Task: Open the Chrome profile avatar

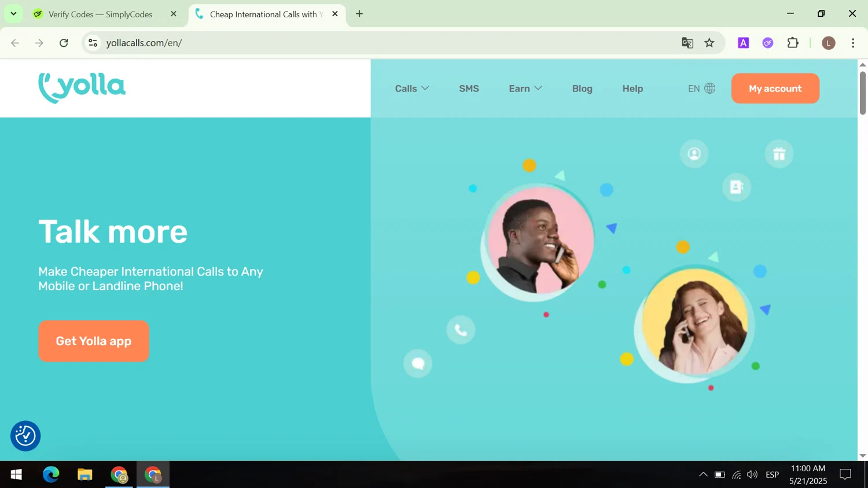Action: pyautogui.click(x=829, y=43)
